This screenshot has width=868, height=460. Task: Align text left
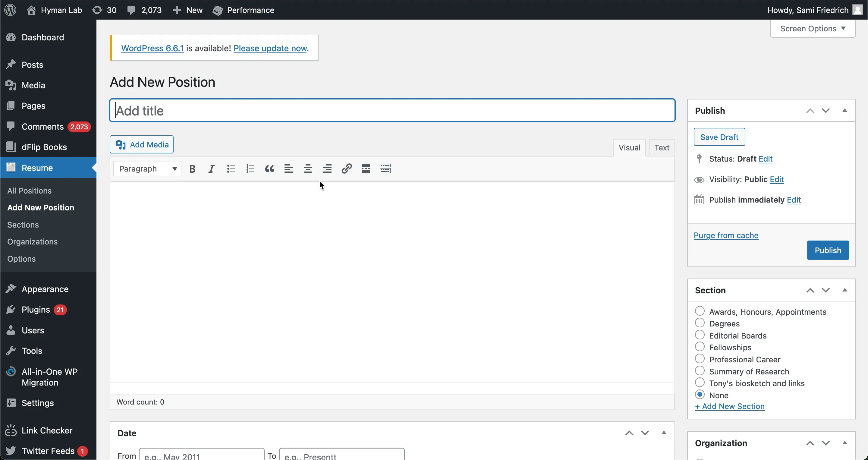288,169
